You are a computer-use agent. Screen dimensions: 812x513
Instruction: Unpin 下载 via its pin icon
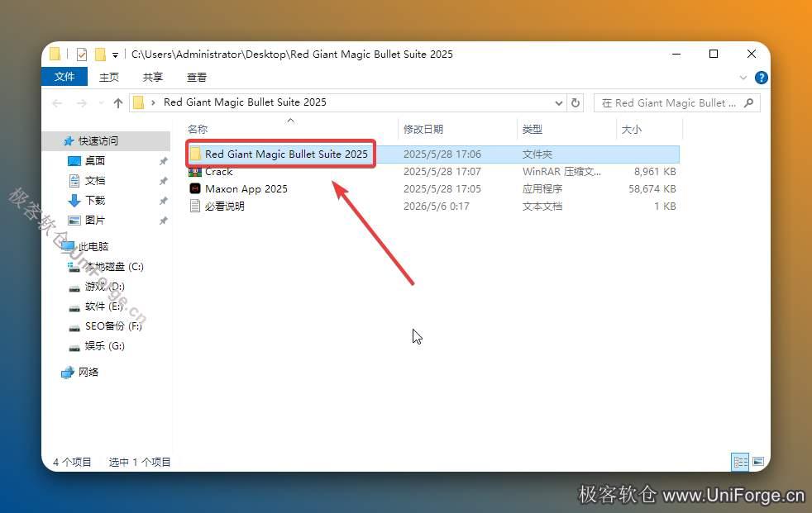(x=163, y=200)
